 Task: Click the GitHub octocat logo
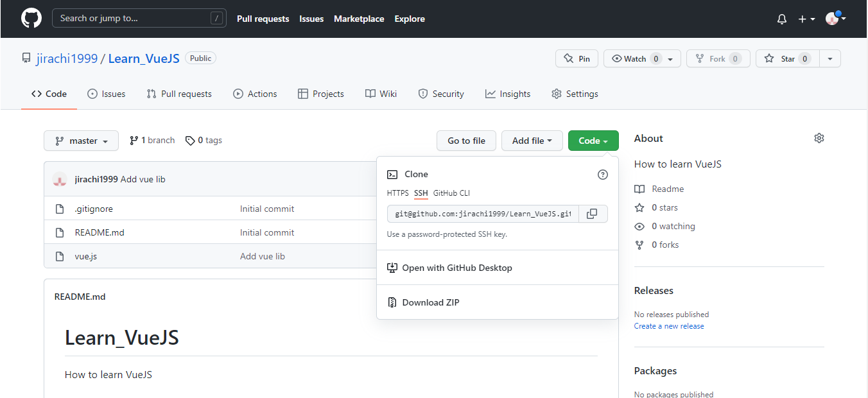point(31,18)
